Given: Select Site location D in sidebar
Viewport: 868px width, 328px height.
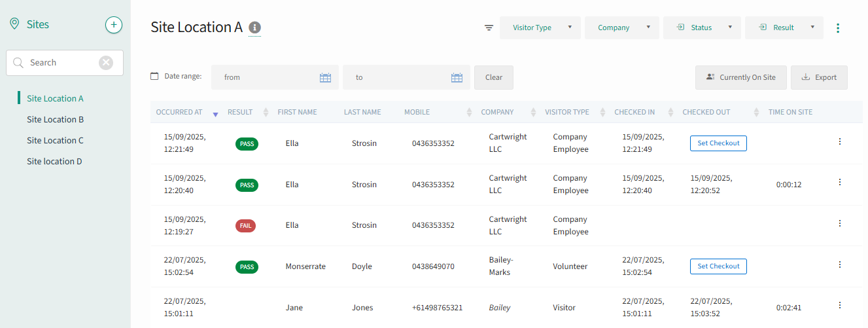Looking at the screenshot, I should tap(54, 162).
